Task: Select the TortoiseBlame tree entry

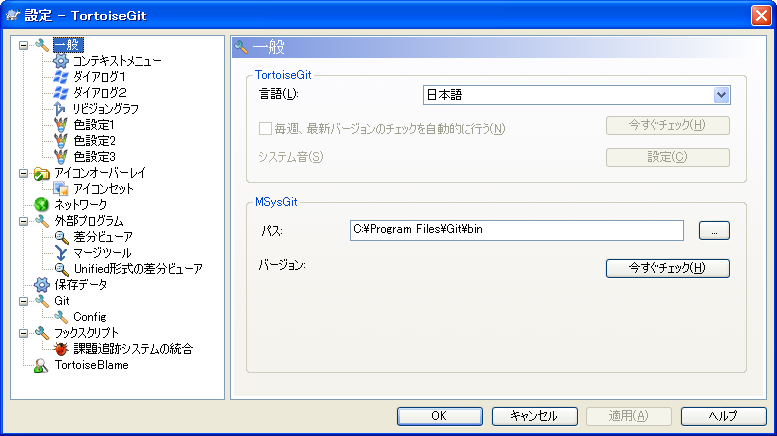Action: pos(92,365)
